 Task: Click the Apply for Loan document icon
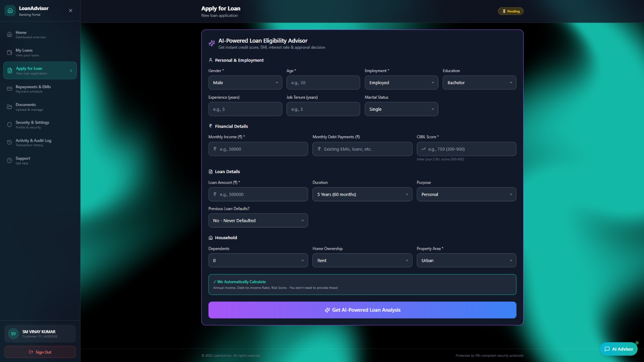(x=10, y=70)
